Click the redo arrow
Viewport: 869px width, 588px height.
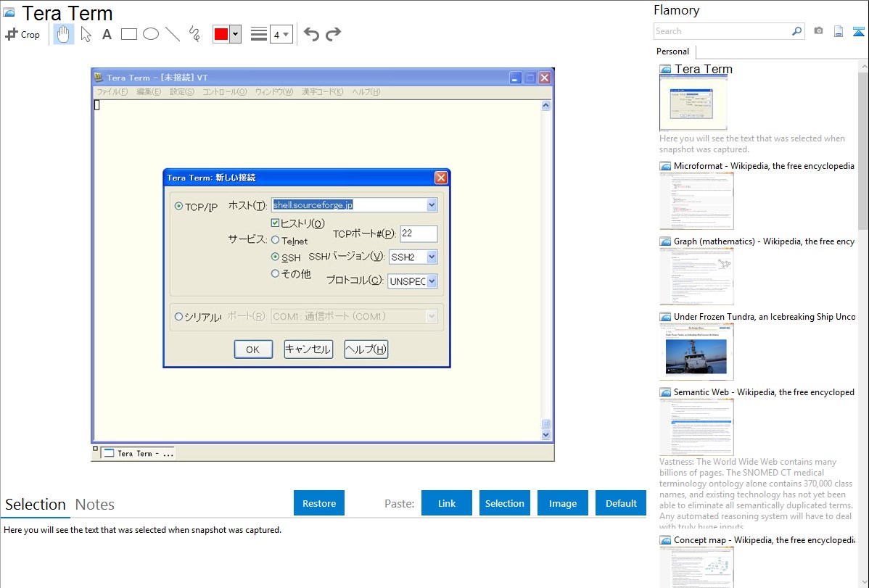pyautogui.click(x=333, y=34)
